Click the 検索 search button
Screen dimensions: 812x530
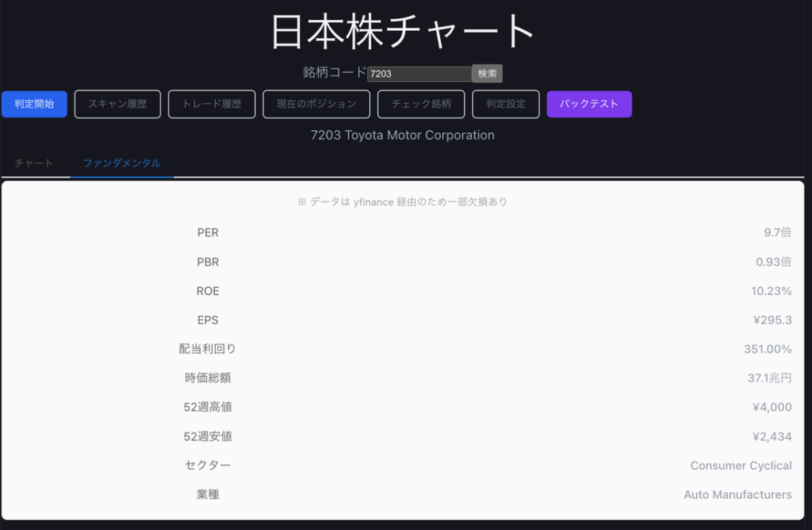click(x=487, y=74)
